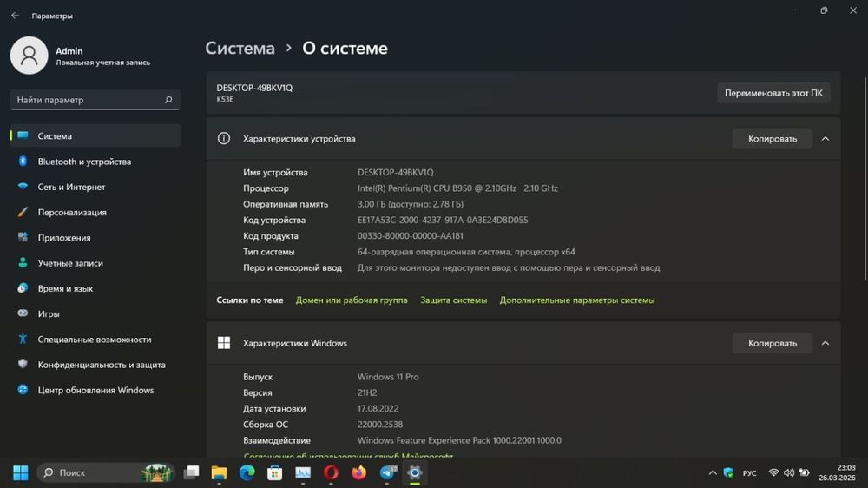
Task: Open Учетные записи settings
Action: (x=95, y=263)
